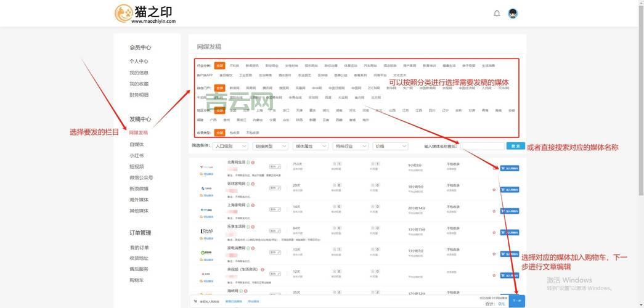Go to 我的订单 in the sidebar
644x308 pixels.
tap(139, 248)
